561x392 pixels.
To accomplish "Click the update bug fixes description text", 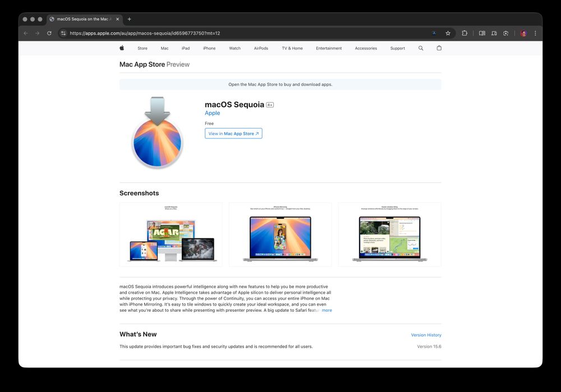I will click(x=216, y=347).
